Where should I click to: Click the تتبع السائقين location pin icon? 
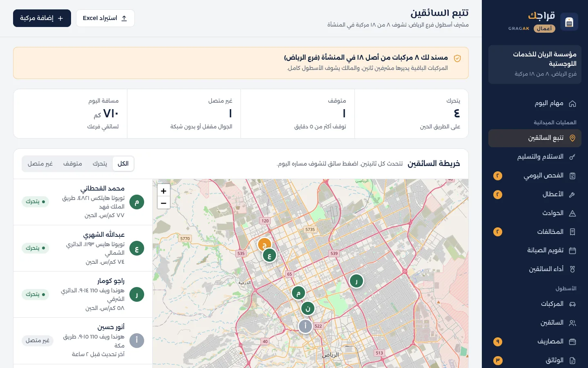pyautogui.click(x=572, y=138)
